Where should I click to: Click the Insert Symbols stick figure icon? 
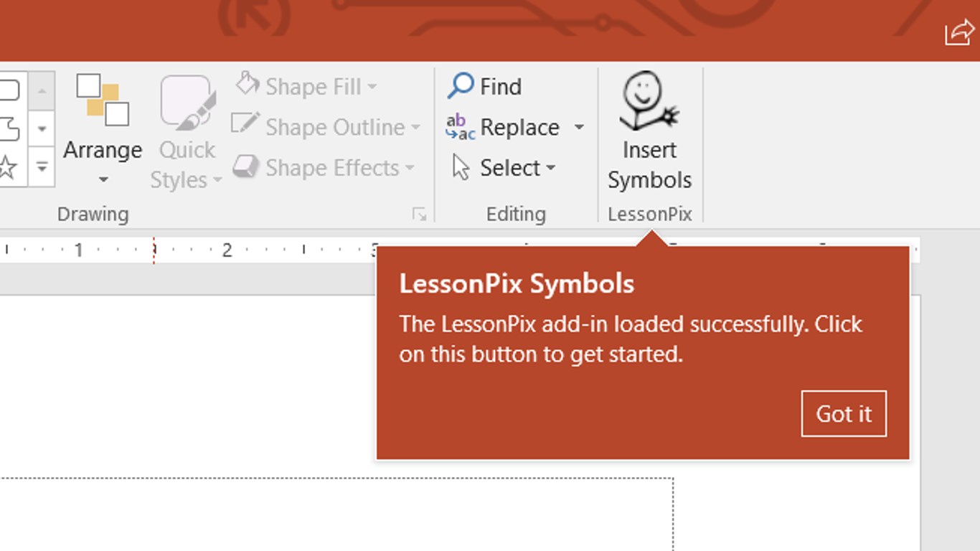coord(649,101)
